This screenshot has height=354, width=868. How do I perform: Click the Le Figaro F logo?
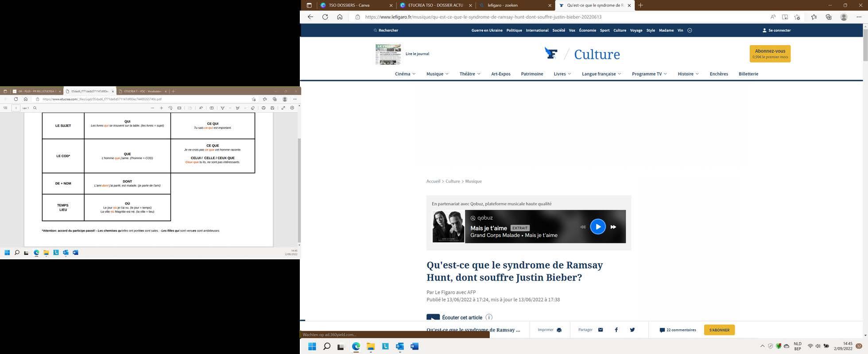click(551, 54)
